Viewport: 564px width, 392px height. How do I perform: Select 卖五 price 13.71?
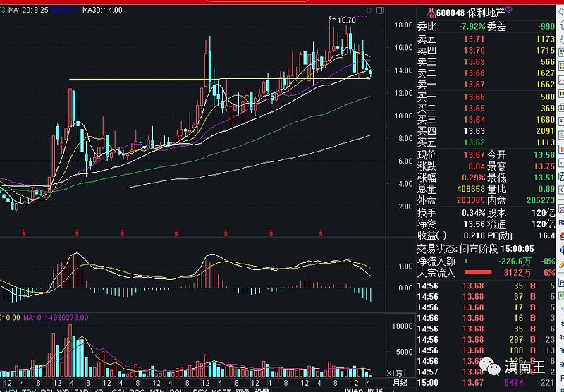click(x=474, y=39)
